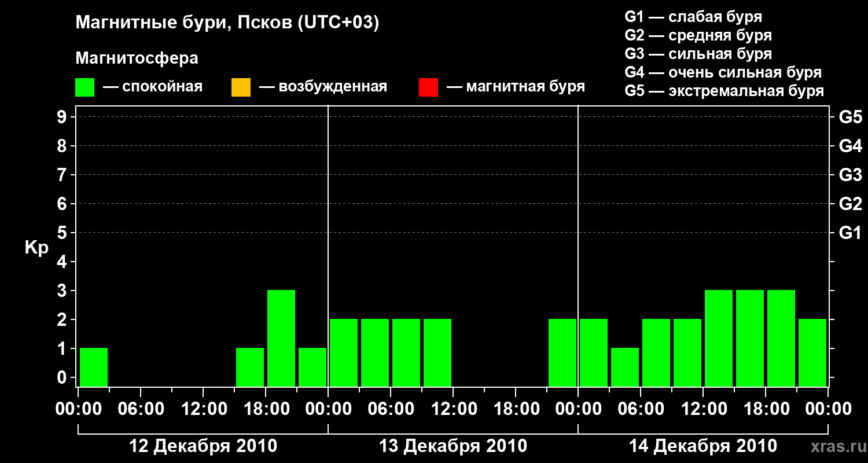Image resolution: width=868 pixels, height=463 pixels.
Task: Select the Kp 3 bar at 18:00 on 12 December
Action: point(281,338)
